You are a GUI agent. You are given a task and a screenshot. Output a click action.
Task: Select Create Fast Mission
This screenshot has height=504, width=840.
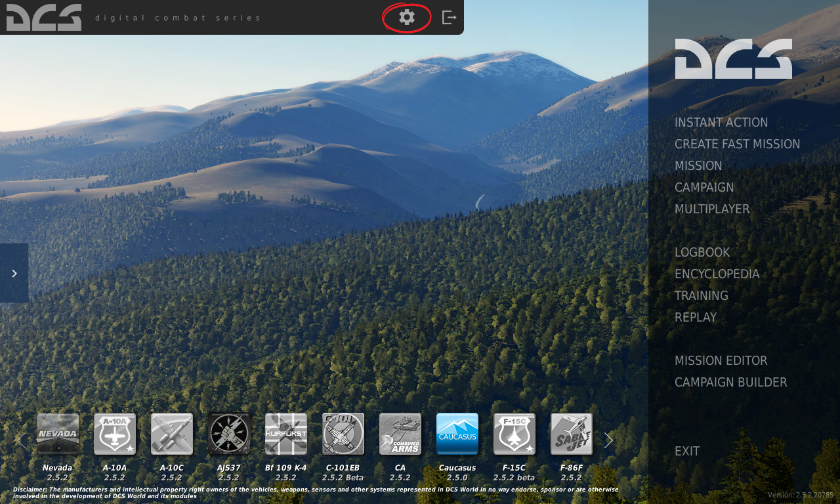[x=738, y=144]
